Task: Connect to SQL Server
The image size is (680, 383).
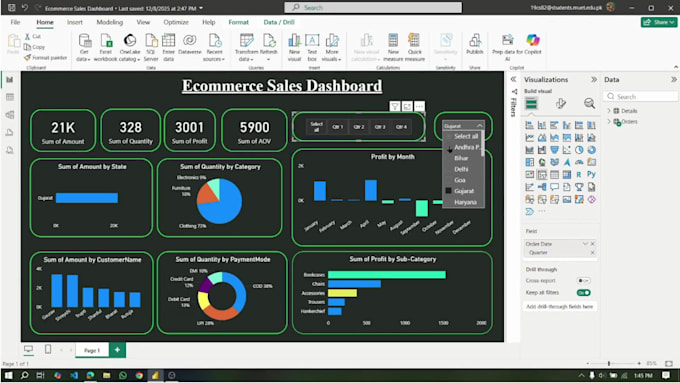Action: tap(150, 47)
